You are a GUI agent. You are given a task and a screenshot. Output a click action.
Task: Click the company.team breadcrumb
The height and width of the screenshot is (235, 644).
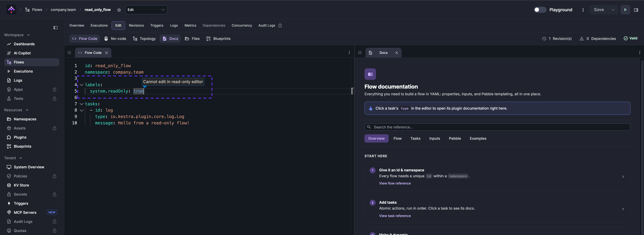[x=63, y=10]
